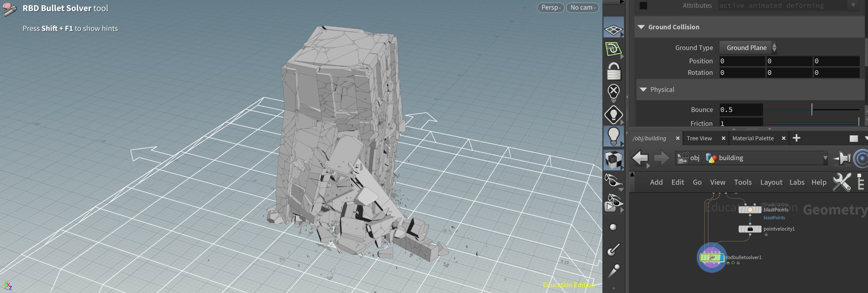Open the No cam camera menu

pos(583,7)
